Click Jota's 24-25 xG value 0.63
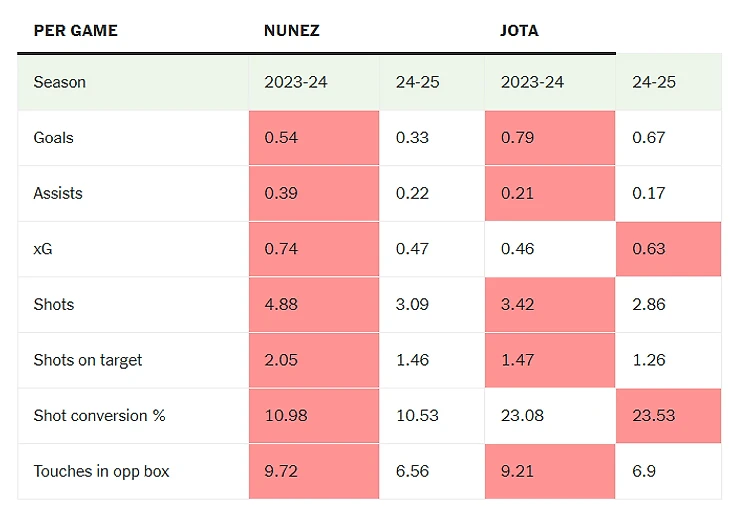 pos(649,249)
